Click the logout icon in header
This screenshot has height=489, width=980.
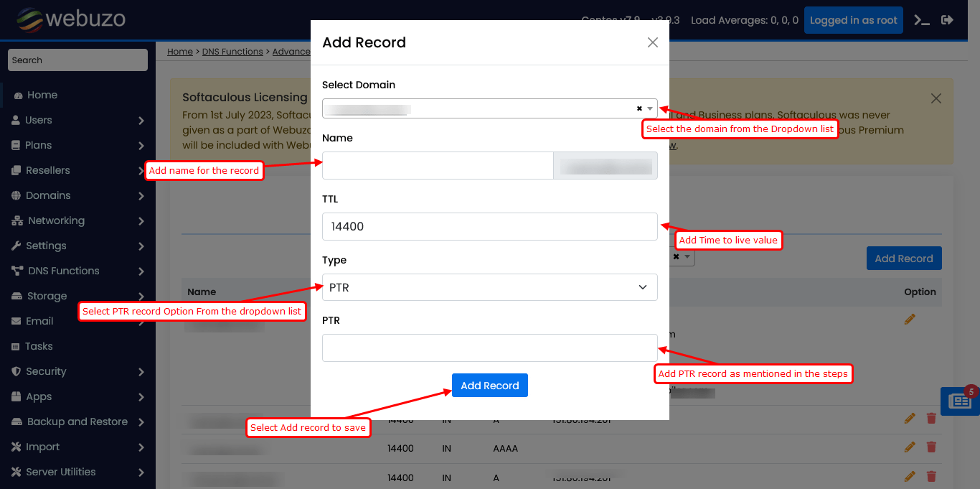[947, 20]
